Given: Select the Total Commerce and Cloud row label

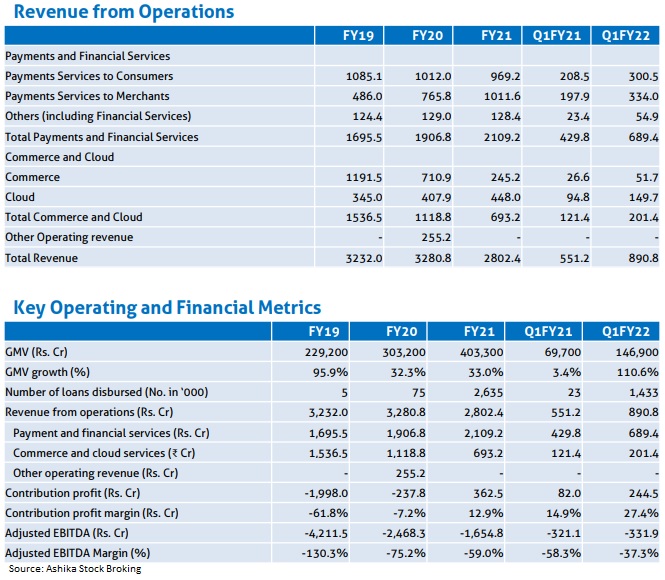Looking at the screenshot, I should 74,217.
